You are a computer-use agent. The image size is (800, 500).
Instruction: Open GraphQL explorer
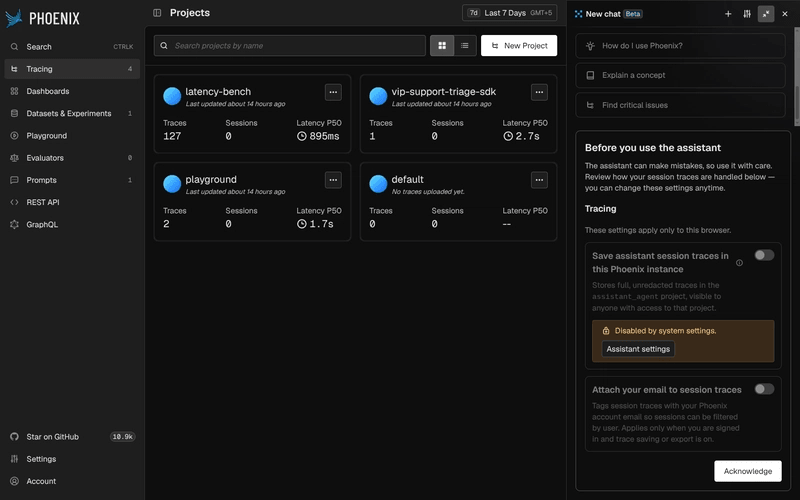click(x=72, y=224)
